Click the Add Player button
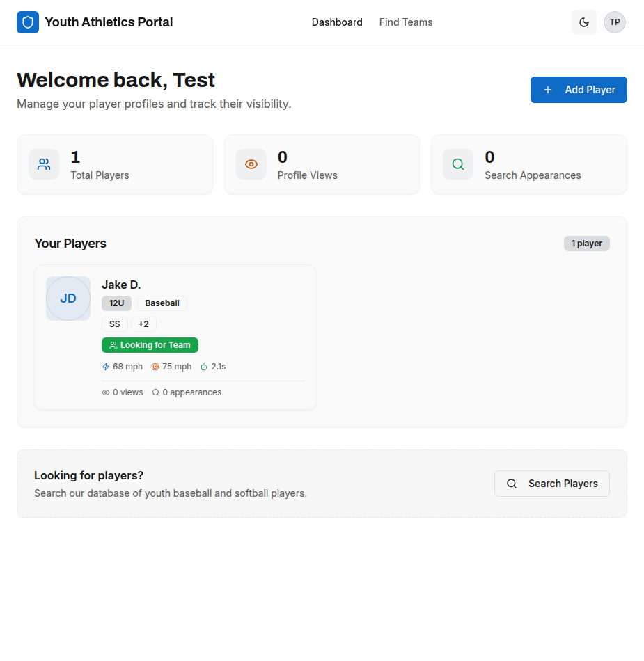The image size is (644, 661). coord(579,89)
